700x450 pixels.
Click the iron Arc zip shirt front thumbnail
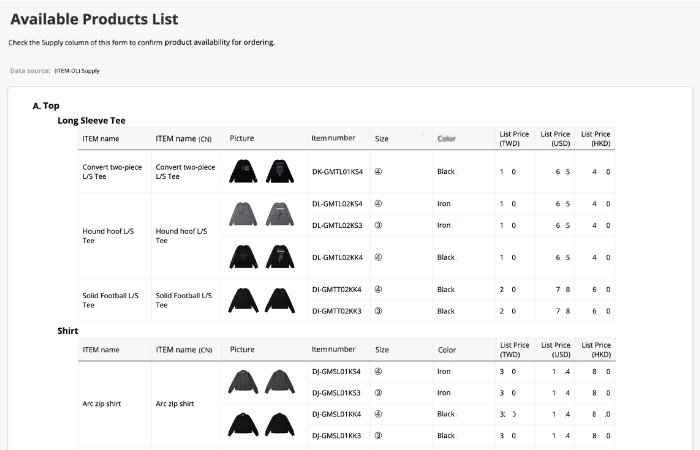tap(241, 382)
